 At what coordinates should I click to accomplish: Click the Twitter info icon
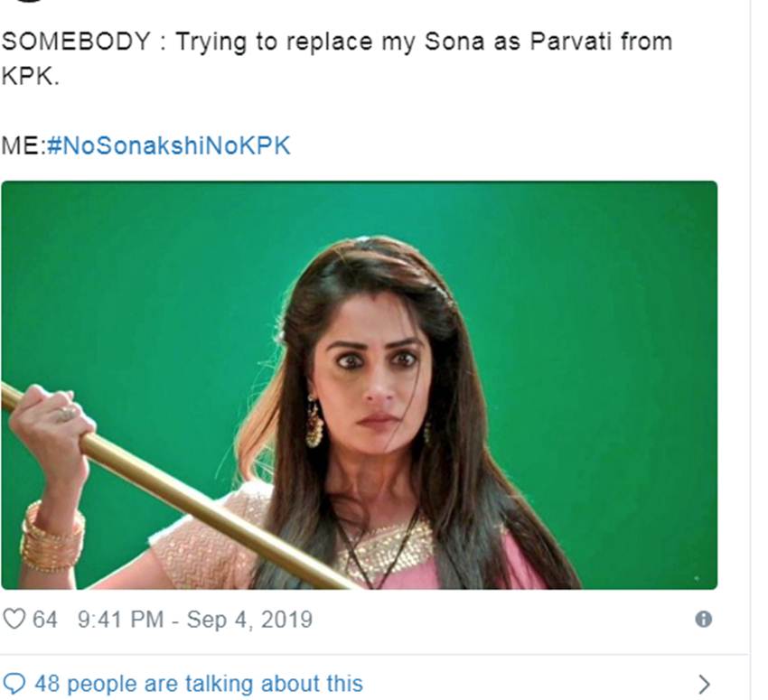click(703, 620)
